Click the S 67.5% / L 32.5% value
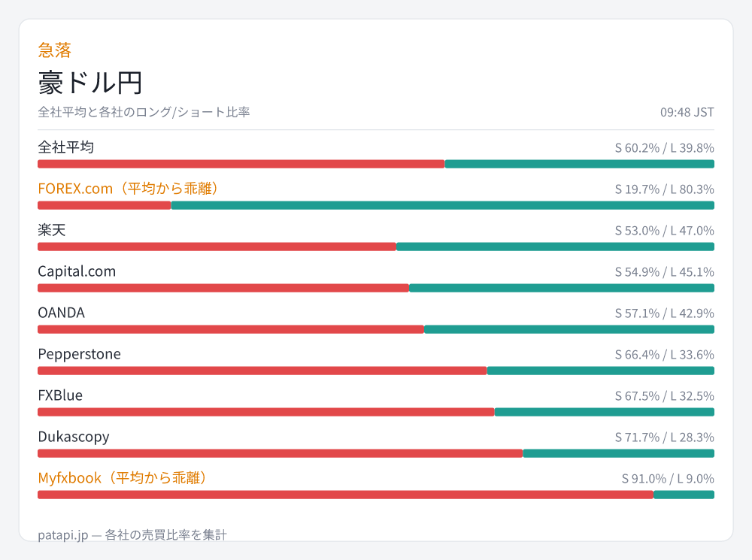Image resolution: width=752 pixels, height=560 pixels. 664,395
